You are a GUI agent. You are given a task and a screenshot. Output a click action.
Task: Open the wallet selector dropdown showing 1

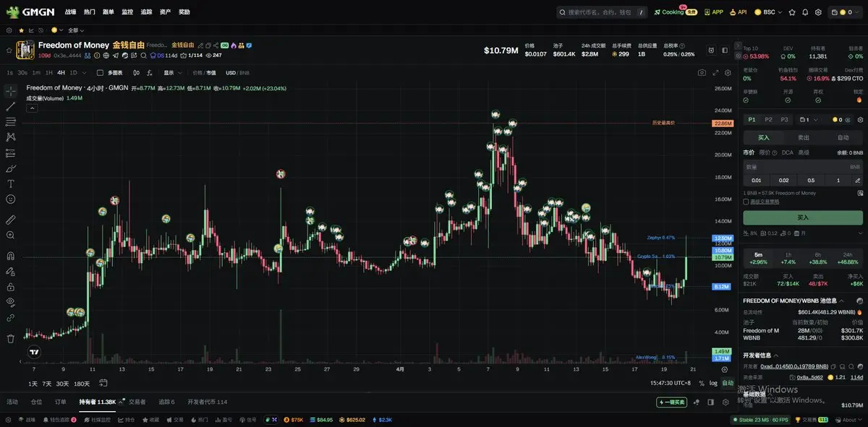point(809,120)
